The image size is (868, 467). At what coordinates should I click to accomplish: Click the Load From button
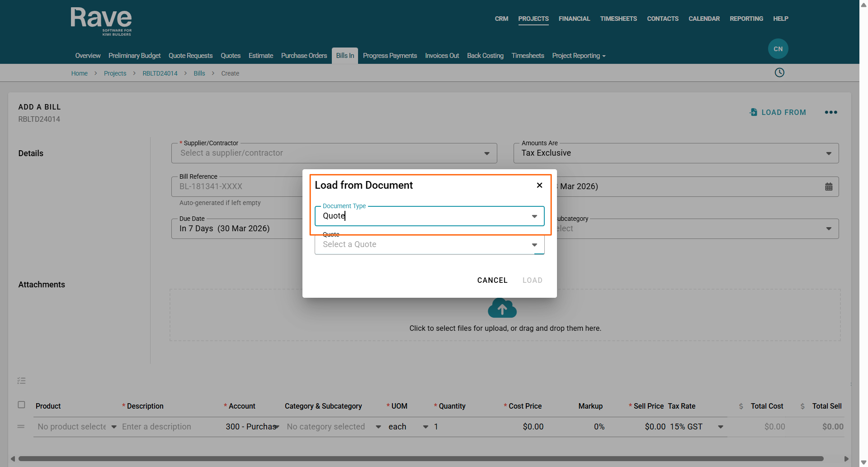778,112
